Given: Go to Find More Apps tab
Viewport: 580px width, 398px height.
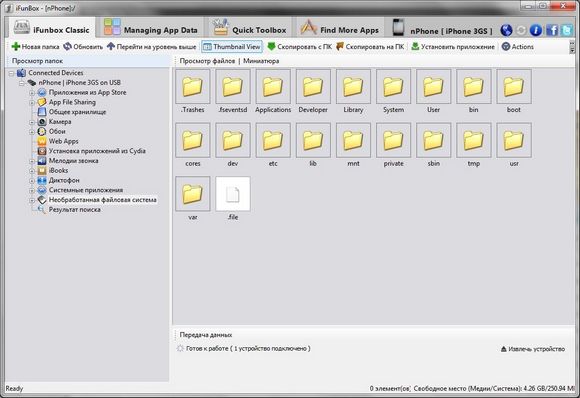Looking at the screenshot, I should point(340,28).
